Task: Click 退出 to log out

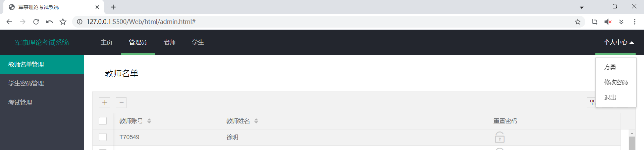Action: coord(610,98)
